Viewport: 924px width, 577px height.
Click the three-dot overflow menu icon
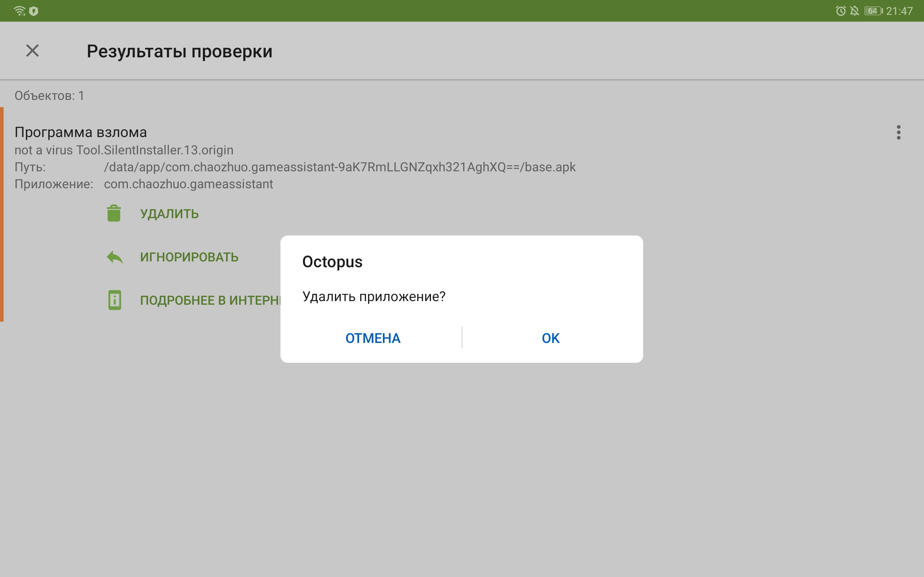click(898, 132)
